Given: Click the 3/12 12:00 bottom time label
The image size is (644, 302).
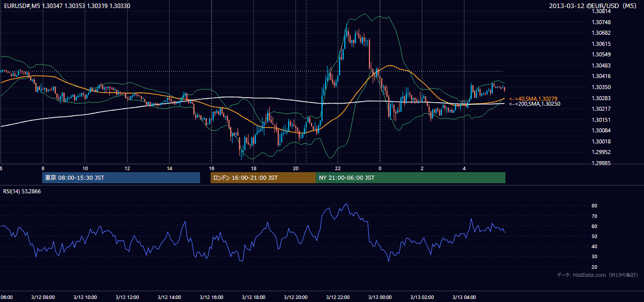Looking at the screenshot, I should coord(127,297).
